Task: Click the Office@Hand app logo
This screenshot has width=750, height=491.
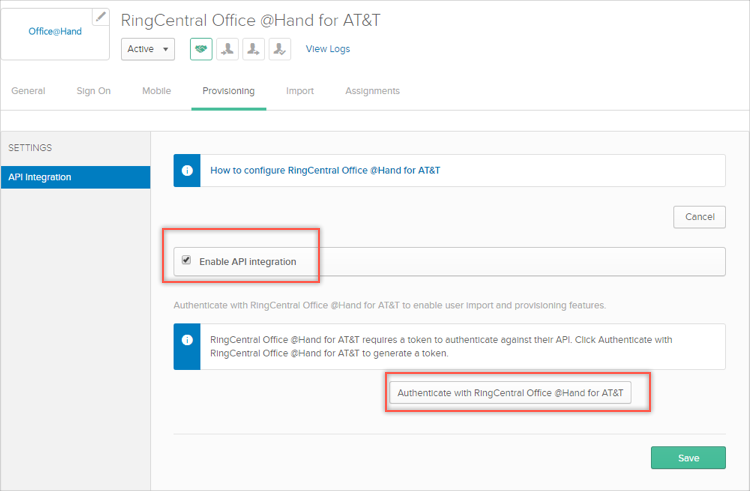Action: click(x=55, y=32)
